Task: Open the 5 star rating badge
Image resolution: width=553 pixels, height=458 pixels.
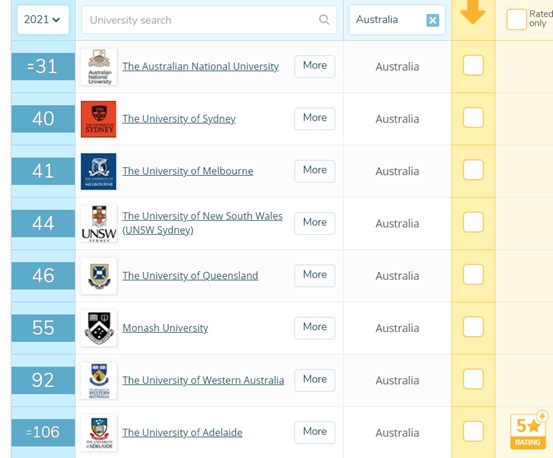Action: pyautogui.click(x=528, y=431)
